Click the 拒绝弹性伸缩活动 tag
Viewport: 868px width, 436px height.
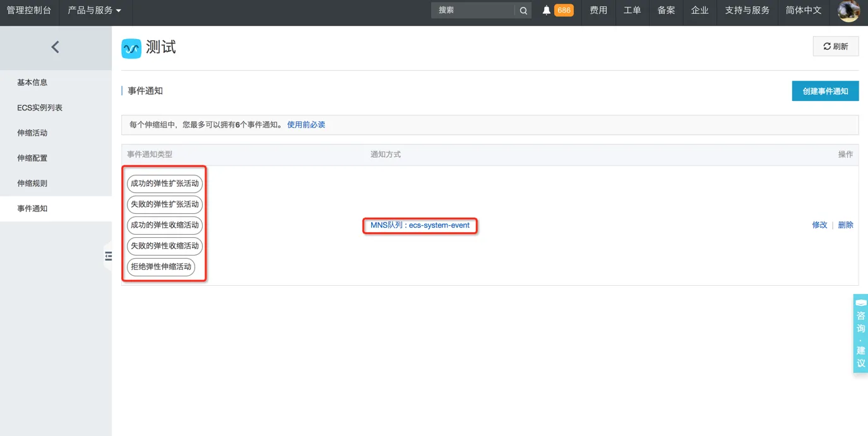[x=161, y=267]
